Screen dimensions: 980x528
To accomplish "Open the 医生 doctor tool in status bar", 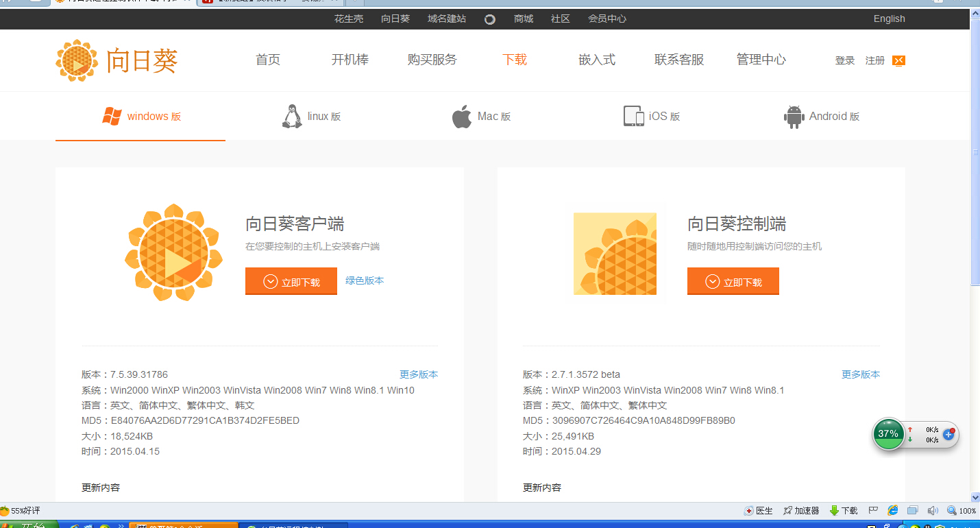I will tap(759, 511).
